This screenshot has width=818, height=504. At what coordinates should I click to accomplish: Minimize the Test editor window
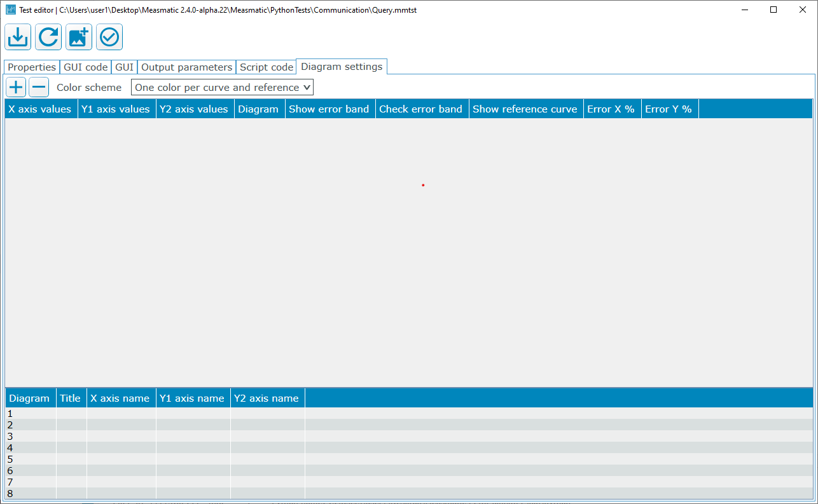coord(744,10)
